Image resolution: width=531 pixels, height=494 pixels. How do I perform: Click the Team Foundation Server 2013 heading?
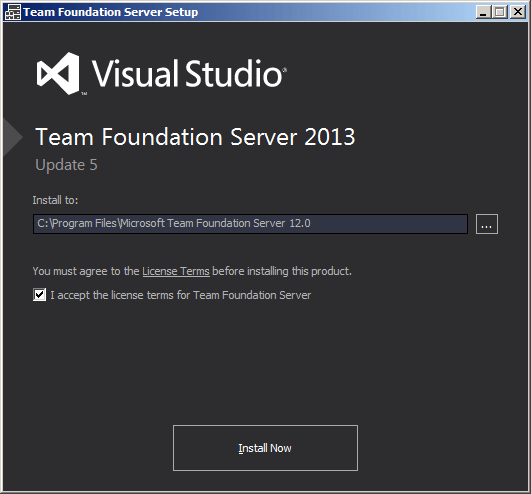(195, 137)
